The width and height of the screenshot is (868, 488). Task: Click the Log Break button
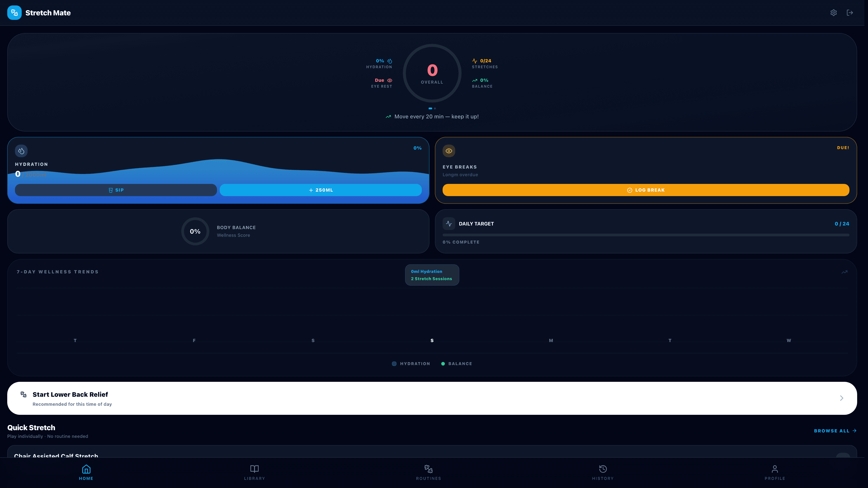click(x=646, y=190)
